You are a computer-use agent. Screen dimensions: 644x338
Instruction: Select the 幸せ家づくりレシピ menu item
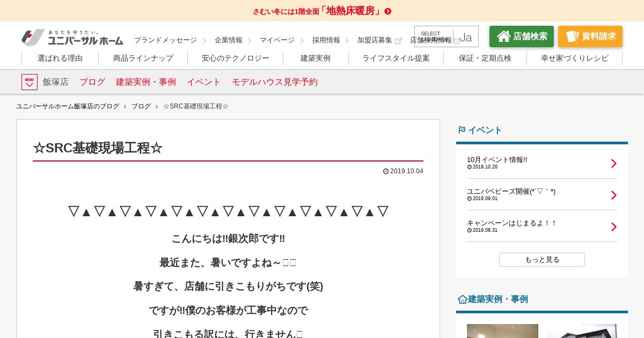(x=575, y=58)
